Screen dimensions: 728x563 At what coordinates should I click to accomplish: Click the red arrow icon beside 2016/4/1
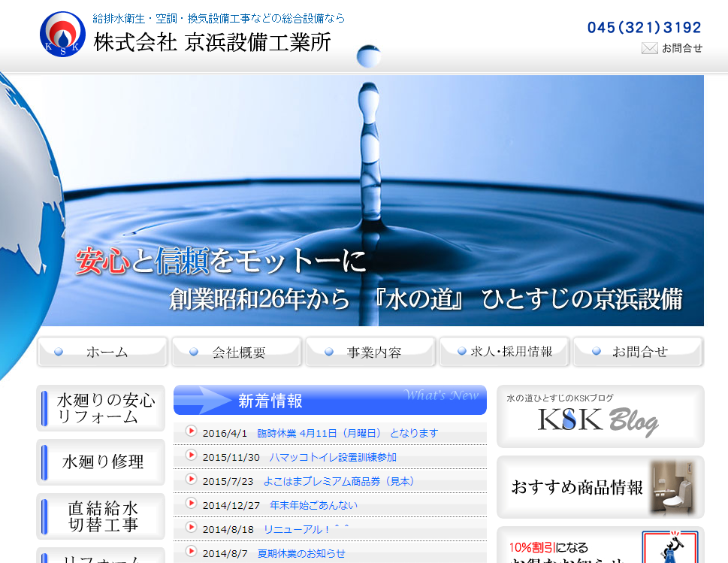pos(191,431)
